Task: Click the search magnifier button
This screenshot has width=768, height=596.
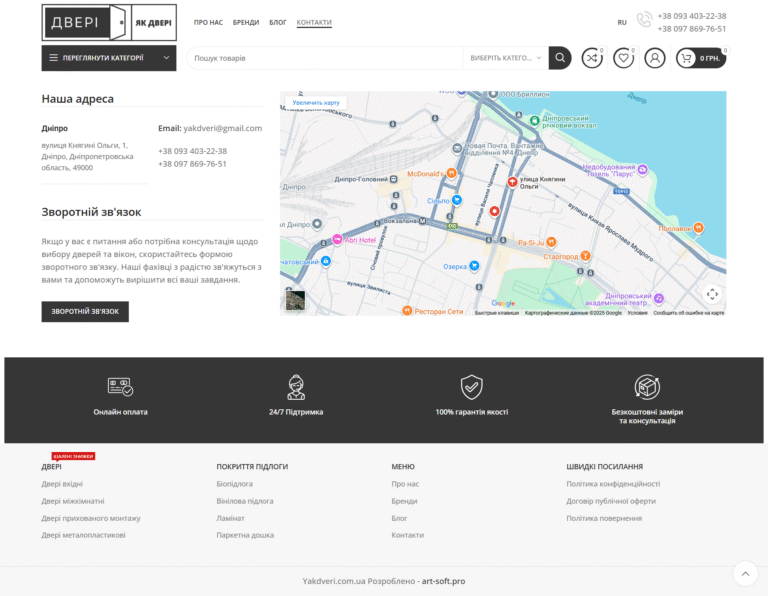Action: click(x=560, y=58)
